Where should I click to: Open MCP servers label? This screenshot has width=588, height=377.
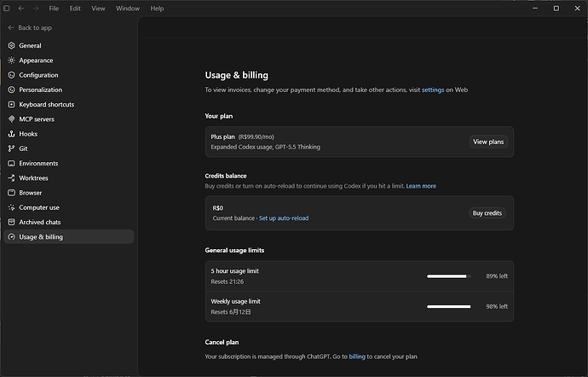click(x=37, y=119)
